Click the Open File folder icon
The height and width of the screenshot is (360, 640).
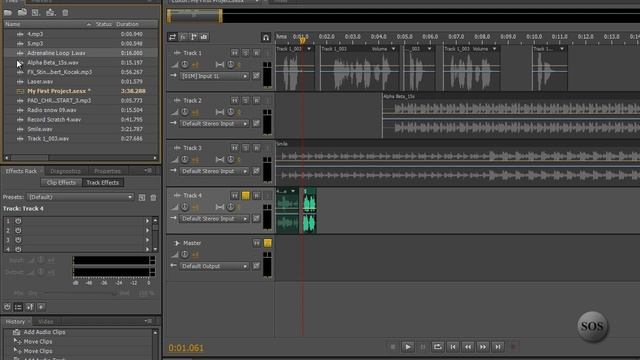[8, 13]
